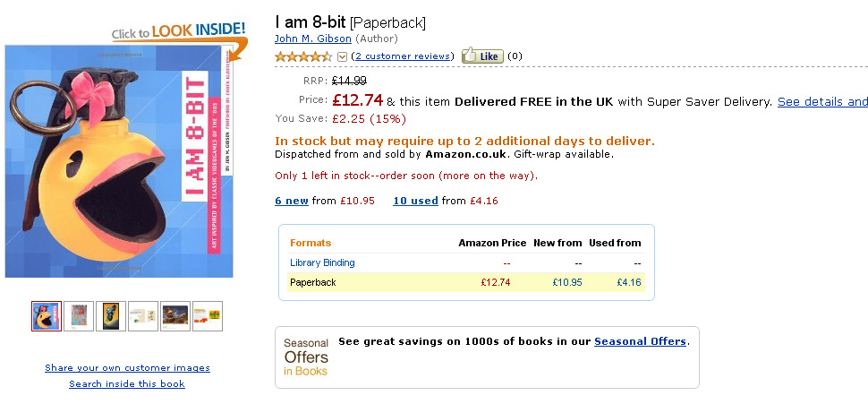
Task: View the 10 used offers link
Action: (415, 201)
